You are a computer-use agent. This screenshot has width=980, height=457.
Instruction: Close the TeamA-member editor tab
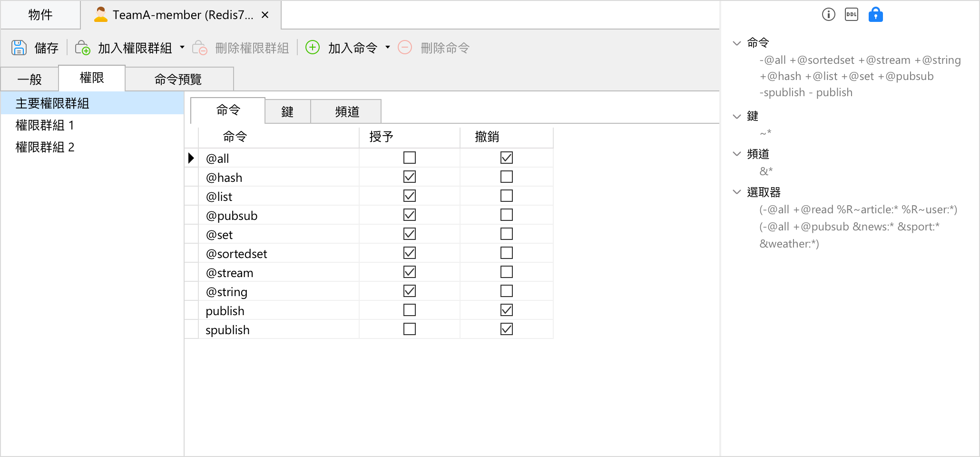(x=265, y=15)
